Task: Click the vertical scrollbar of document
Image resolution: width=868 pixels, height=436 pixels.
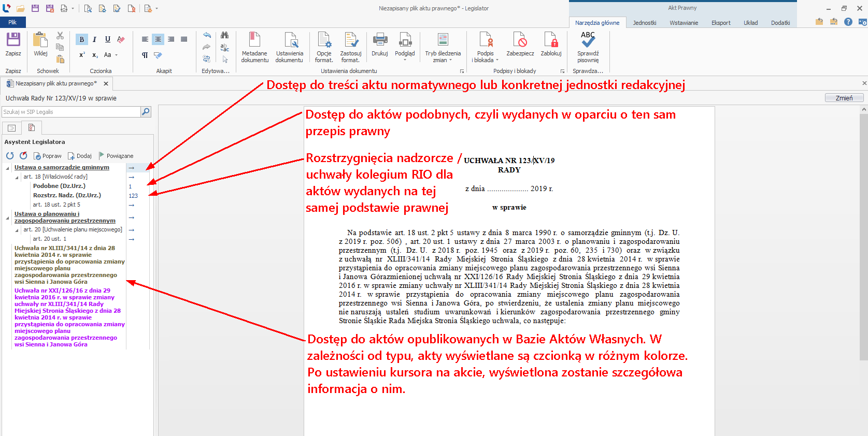Action: [x=864, y=236]
